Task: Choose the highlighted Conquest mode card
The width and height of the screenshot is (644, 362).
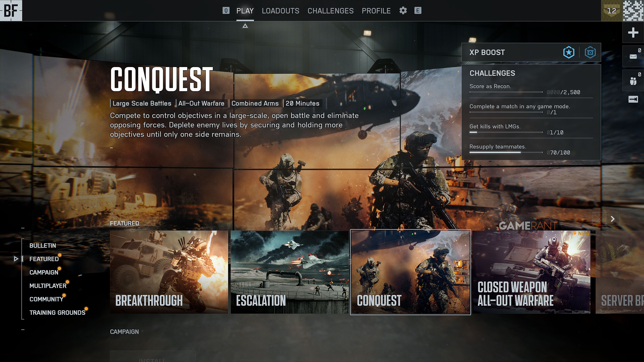Action: [x=411, y=272]
